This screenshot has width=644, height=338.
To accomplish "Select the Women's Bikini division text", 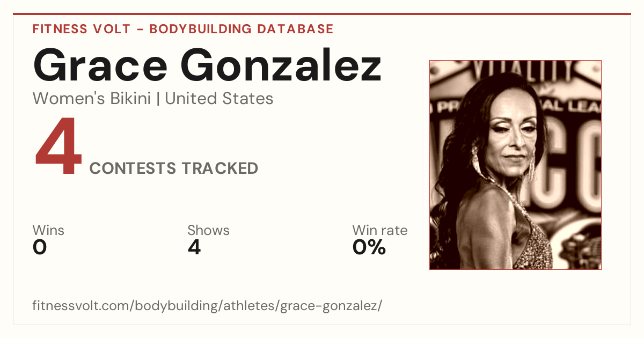I will pyautogui.click(x=92, y=99).
